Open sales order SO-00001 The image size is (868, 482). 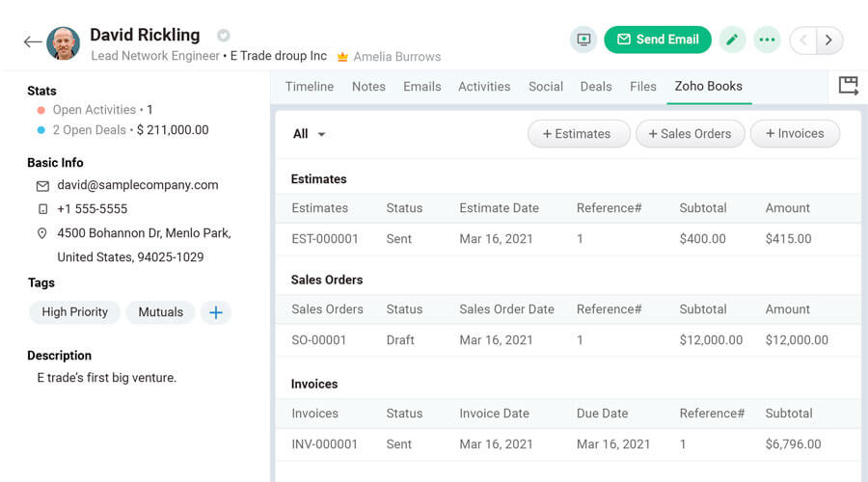(x=319, y=340)
